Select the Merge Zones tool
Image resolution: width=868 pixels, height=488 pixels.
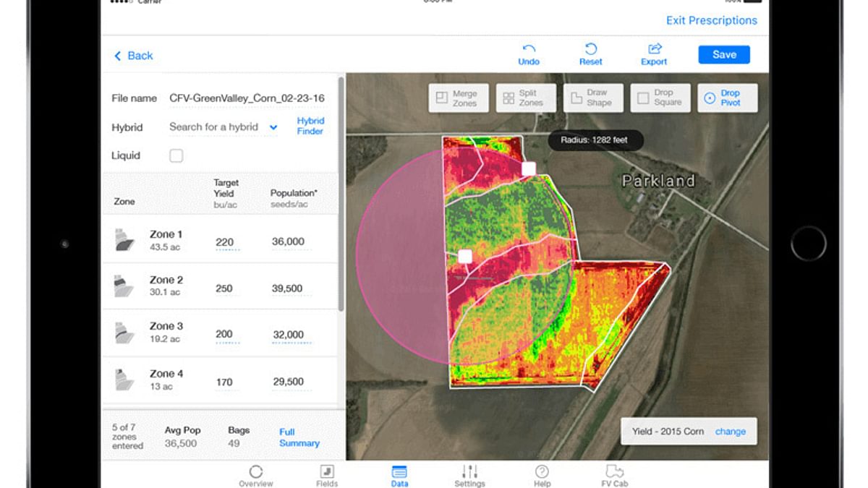459,98
